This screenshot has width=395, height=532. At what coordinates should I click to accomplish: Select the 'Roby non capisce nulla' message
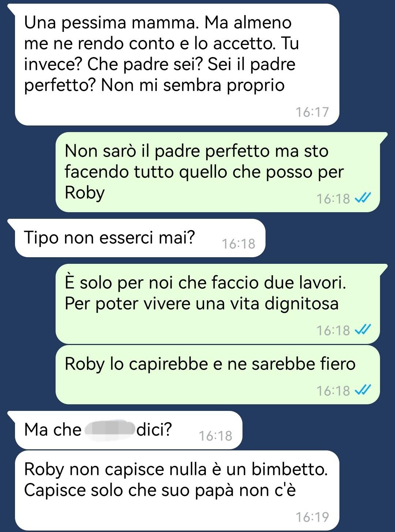pyautogui.click(x=177, y=491)
